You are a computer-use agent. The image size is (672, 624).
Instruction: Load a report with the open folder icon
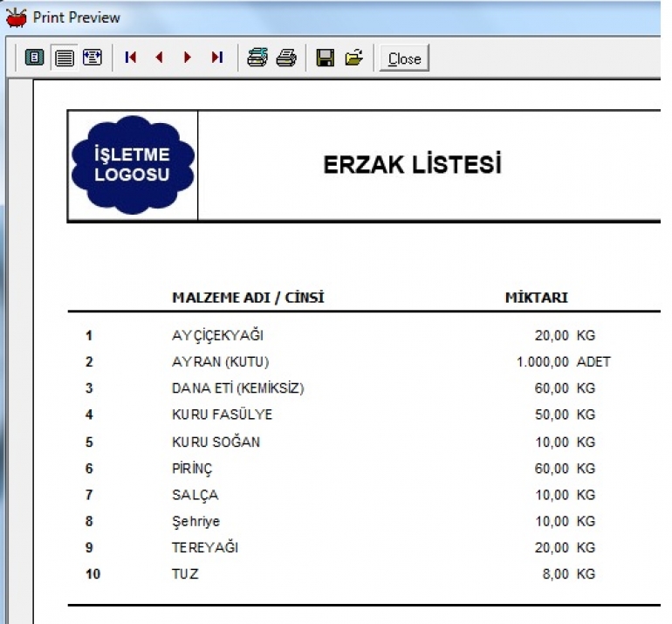click(354, 57)
